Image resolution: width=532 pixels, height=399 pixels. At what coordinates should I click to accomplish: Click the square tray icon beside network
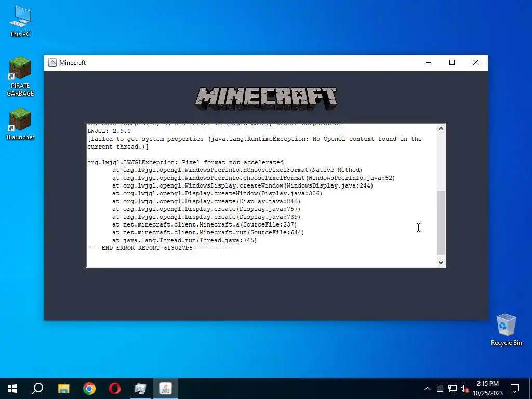[440, 389]
